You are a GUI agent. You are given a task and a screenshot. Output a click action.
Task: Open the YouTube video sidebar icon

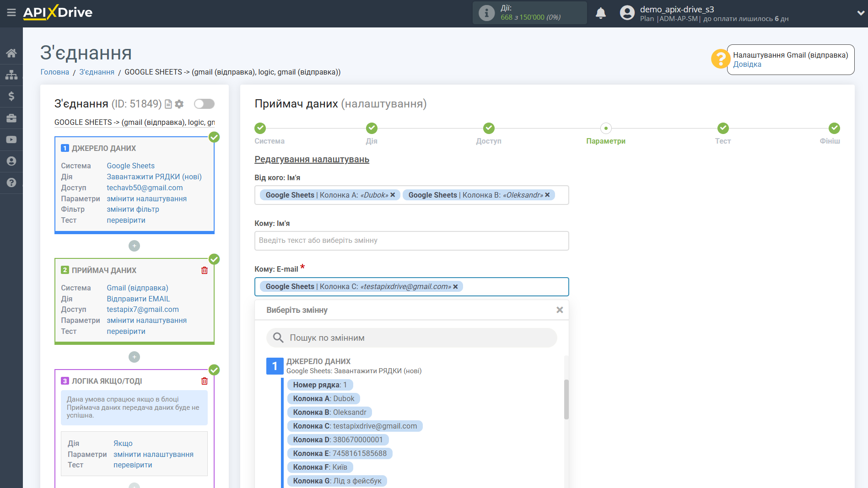pyautogui.click(x=11, y=139)
